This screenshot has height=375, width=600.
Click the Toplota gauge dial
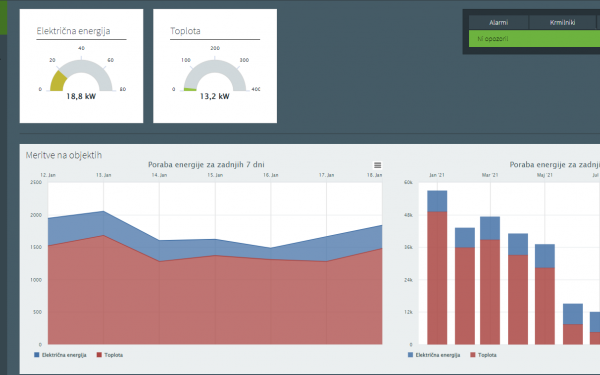pos(215,75)
